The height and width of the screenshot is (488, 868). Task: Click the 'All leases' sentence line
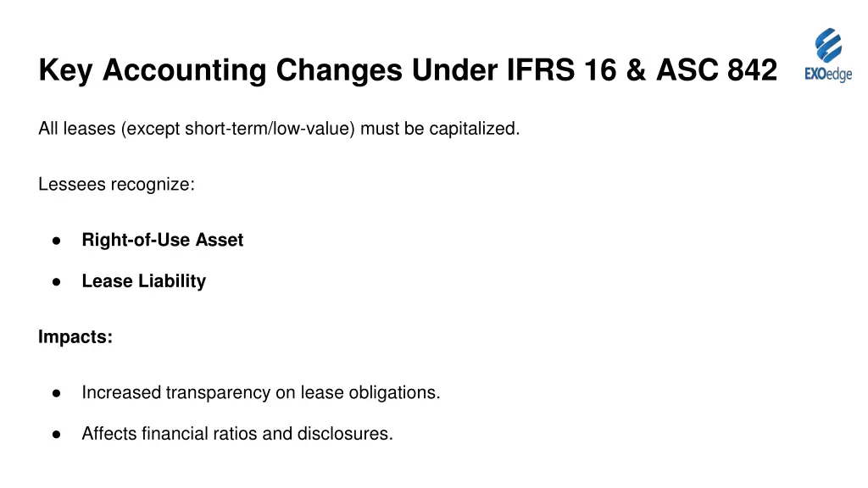tap(279, 129)
